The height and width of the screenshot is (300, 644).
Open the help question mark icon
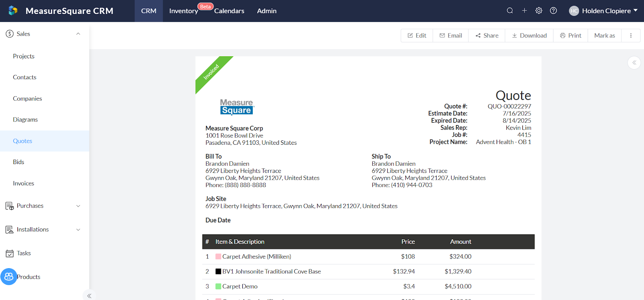pos(553,11)
